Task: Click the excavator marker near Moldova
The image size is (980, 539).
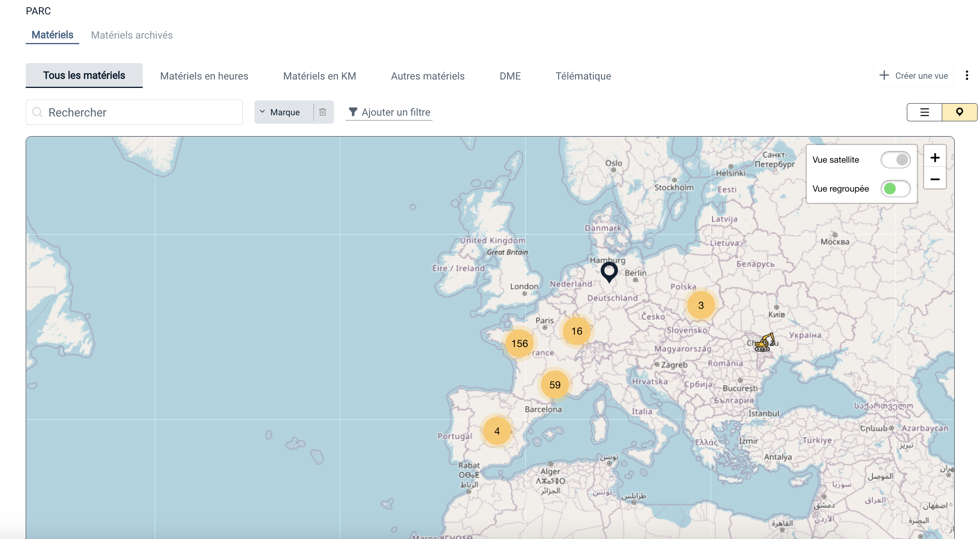Action: pyautogui.click(x=764, y=343)
